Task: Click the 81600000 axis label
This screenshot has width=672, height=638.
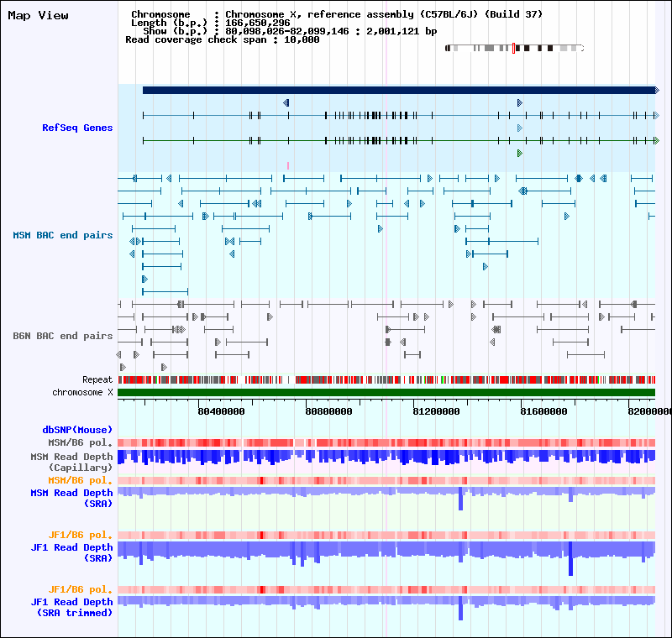Action: (543, 411)
